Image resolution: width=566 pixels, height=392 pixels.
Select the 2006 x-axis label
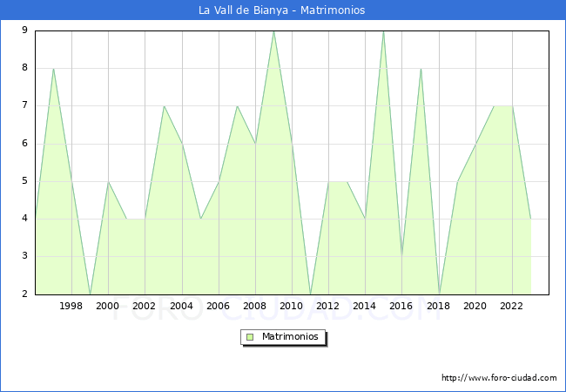[218, 306]
